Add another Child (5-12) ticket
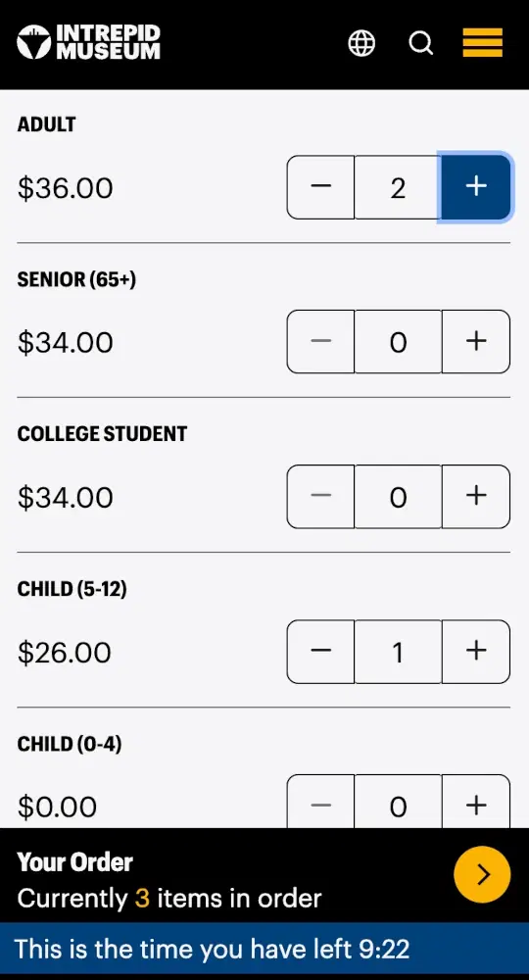Screen dimensions: 529x980 pos(476,652)
